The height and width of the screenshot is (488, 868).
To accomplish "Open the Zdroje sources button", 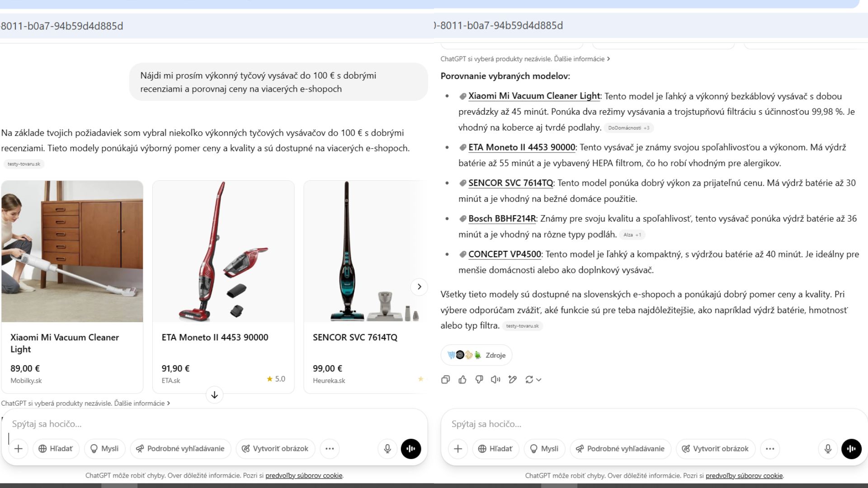I will (476, 355).
